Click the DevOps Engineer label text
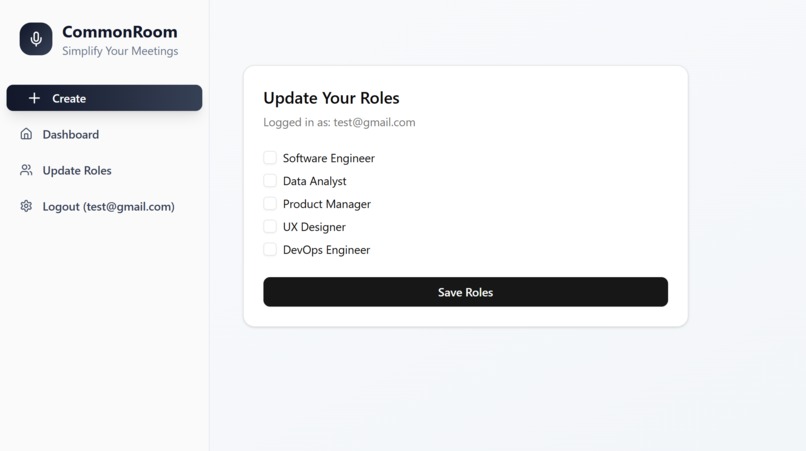Viewport: 806px width, 451px height. 326,250
